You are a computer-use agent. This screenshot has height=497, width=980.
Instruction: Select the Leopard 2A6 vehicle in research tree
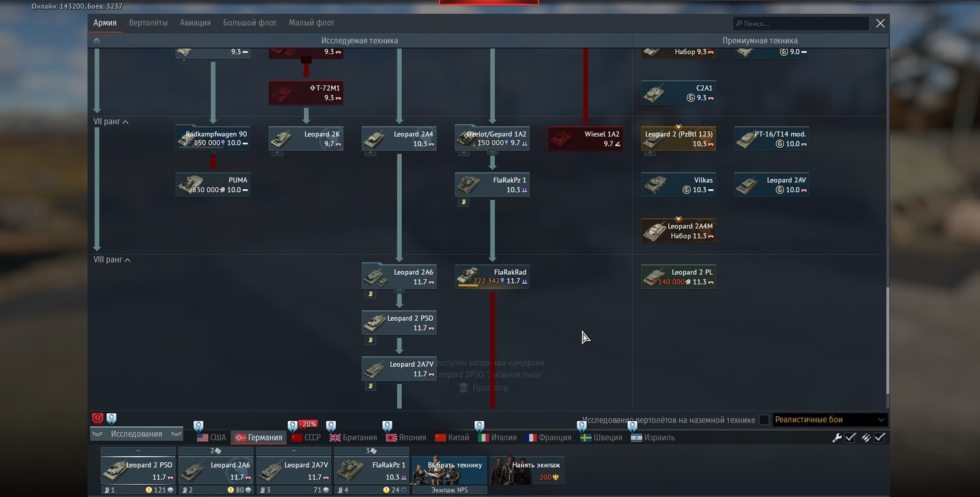399,277
